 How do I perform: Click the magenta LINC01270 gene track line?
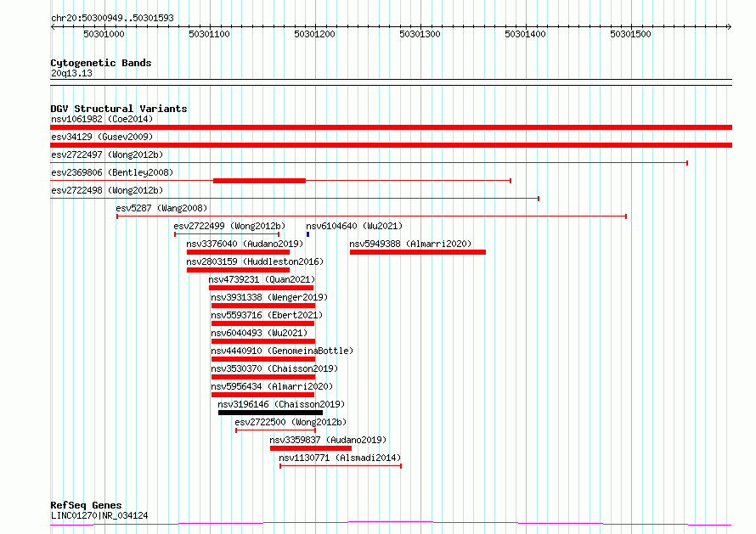pos(391,524)
